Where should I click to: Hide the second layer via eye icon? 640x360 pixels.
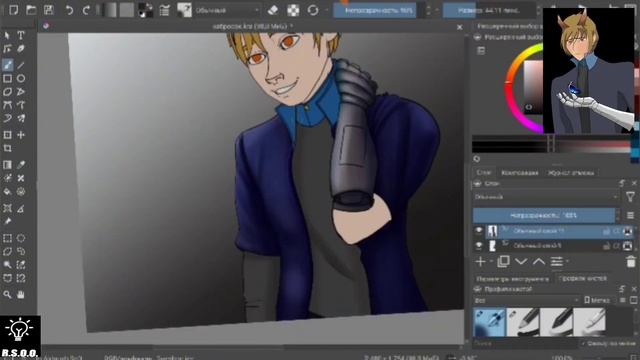click(x=479, y=245)
